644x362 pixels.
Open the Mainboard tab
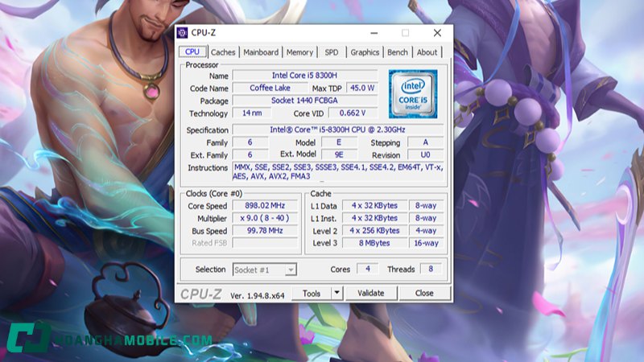[261, 52]
